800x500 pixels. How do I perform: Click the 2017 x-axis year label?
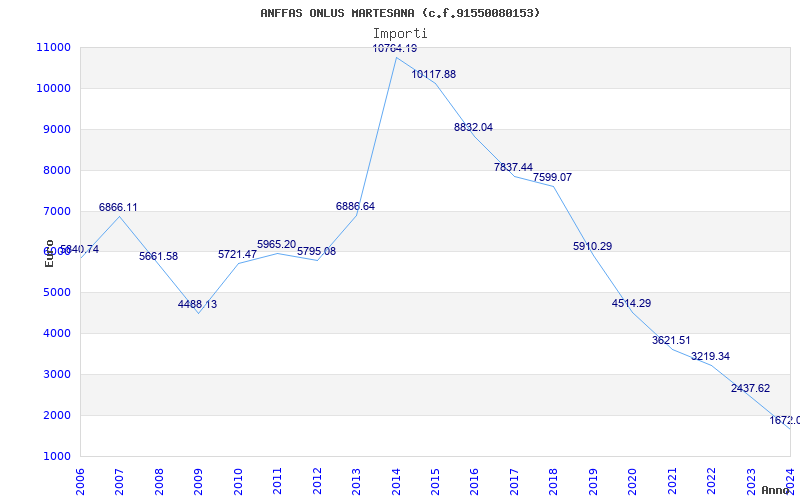[514, 481]
